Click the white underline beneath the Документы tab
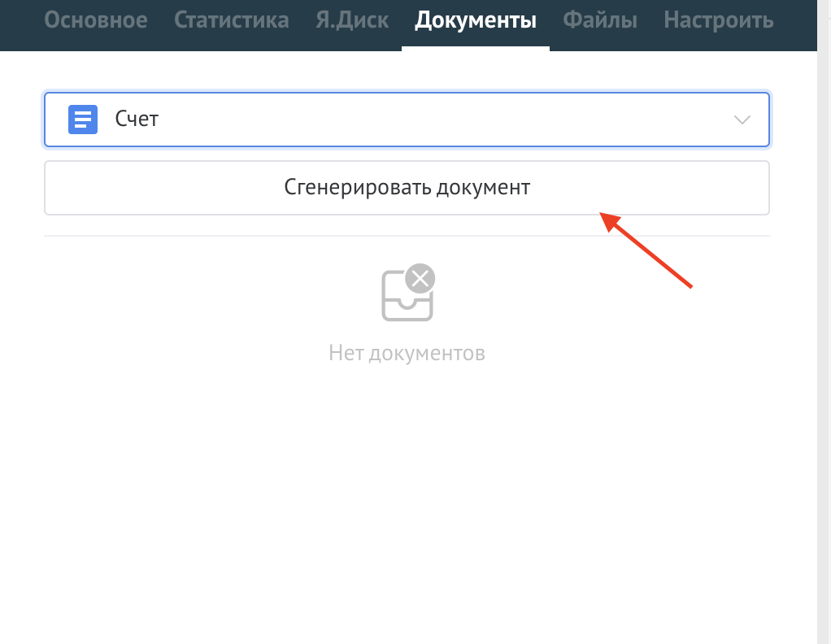The width and height of the screenshot is (831, 644). pos(475,48)
